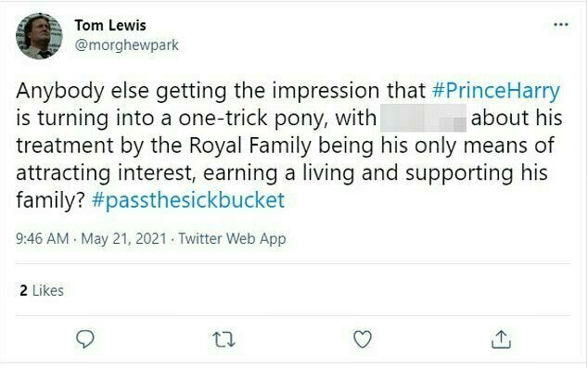Click the number 2 in likes count
Screen dimensions: 588x368
pyautogui.click(x=23, y=290)
